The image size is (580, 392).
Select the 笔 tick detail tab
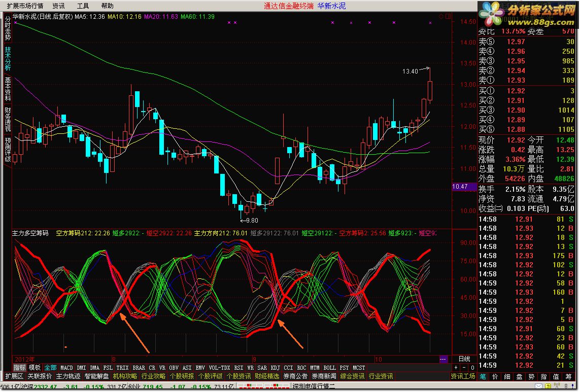click(x=483, y=377)
